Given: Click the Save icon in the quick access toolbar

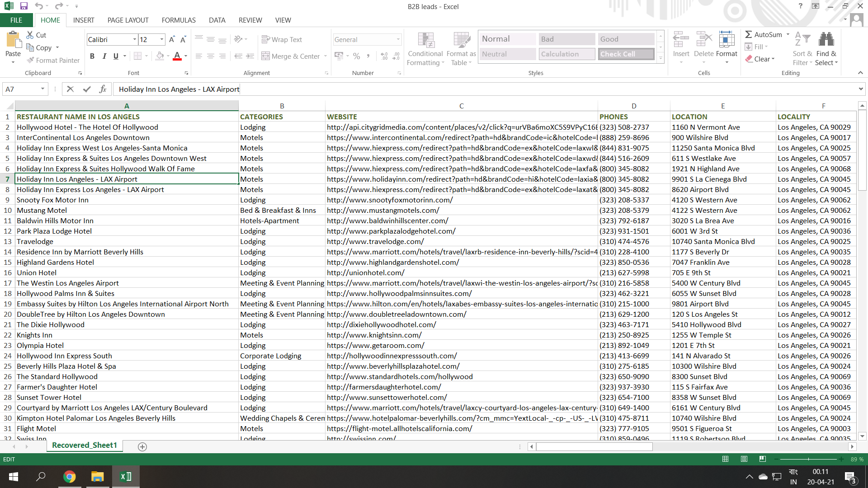Looking at the screenshot, I should (x=24, y=6).
